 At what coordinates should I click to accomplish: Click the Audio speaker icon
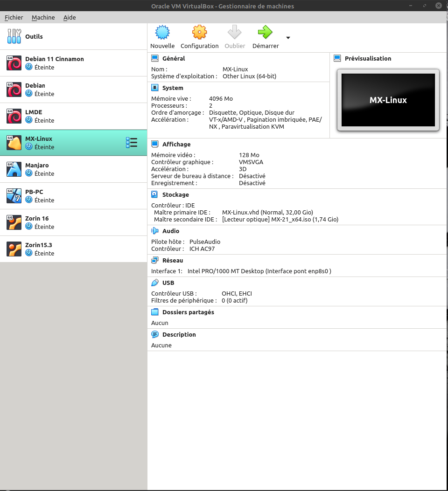155,231
